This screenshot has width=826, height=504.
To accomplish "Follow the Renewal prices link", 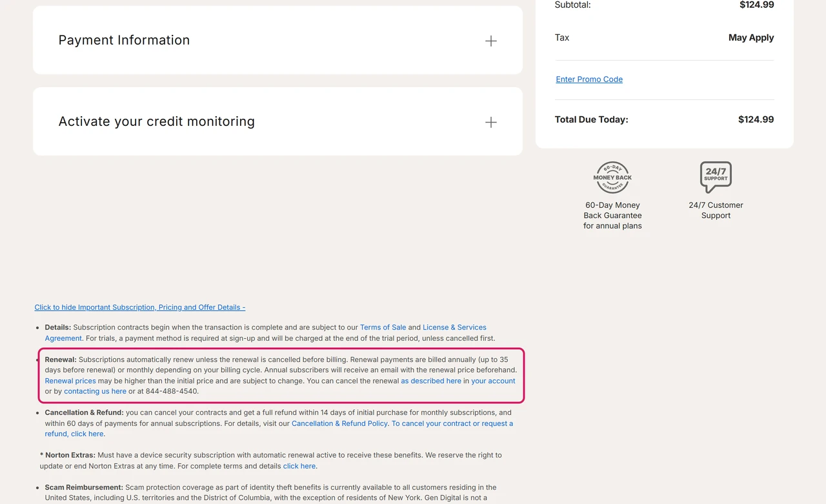I will tap(70, 381).
